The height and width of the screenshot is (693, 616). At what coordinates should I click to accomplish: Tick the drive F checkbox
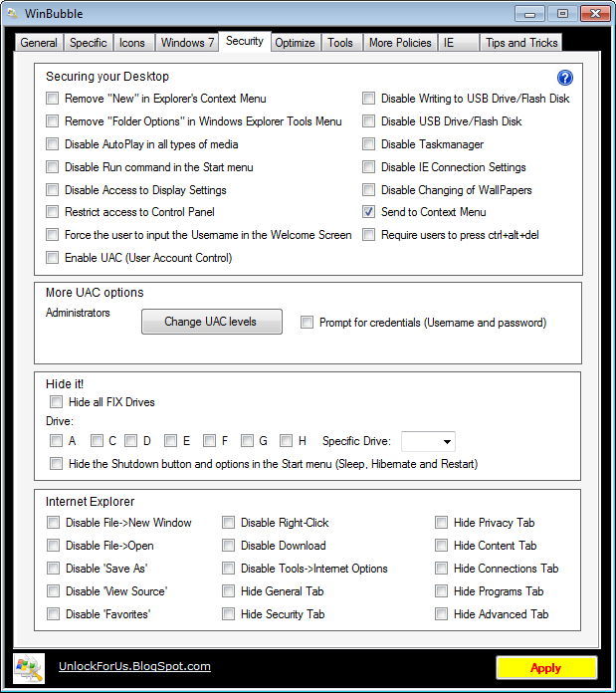(x=209, y=441)
